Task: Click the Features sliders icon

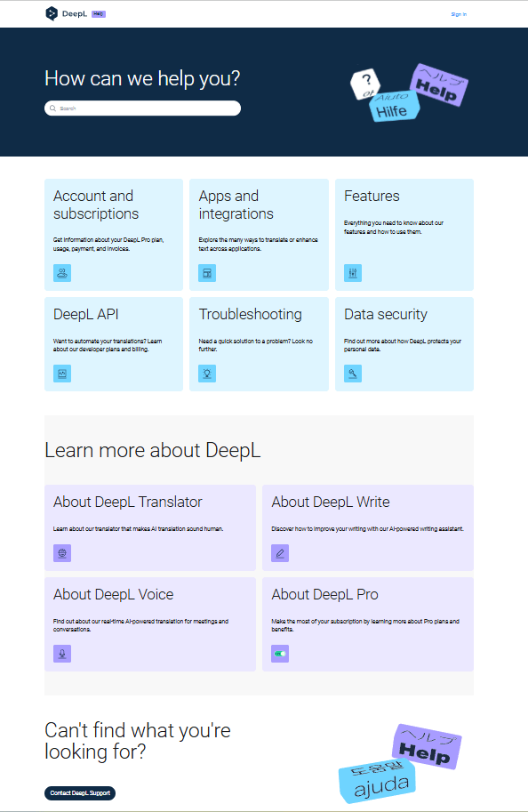Action: tap(353, 273)
